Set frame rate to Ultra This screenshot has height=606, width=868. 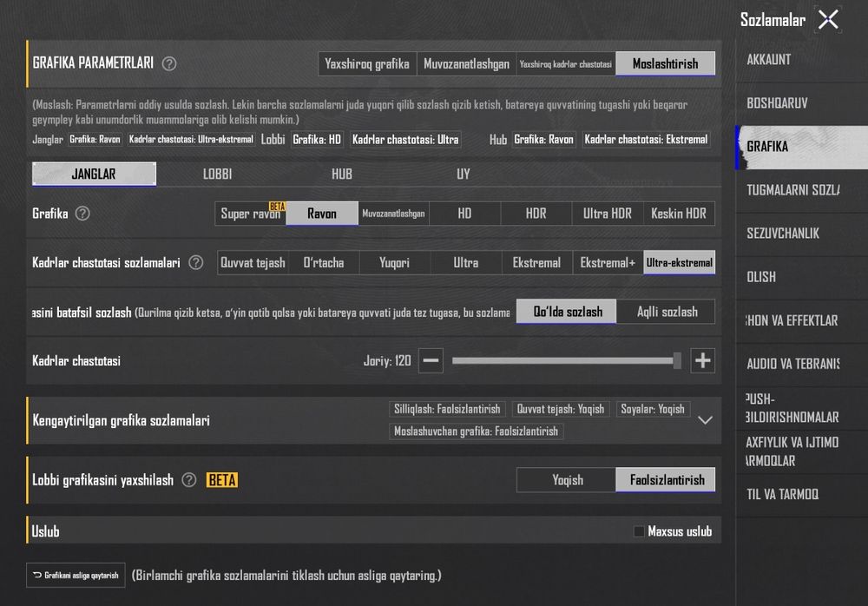(466, 262)
